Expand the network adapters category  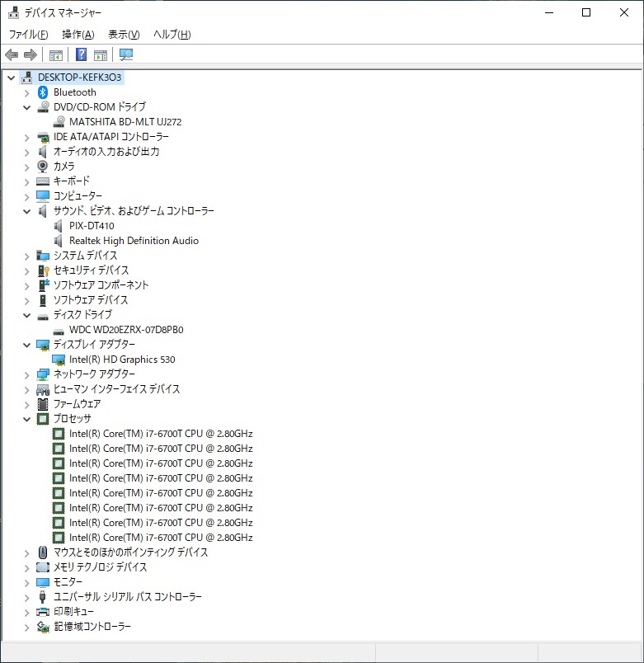[x=27, y=375]
